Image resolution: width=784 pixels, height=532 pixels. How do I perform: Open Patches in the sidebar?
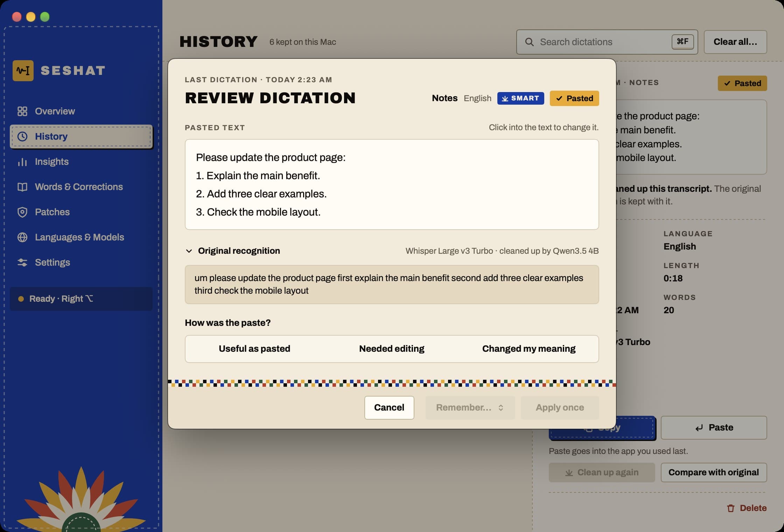coord(81,212)
